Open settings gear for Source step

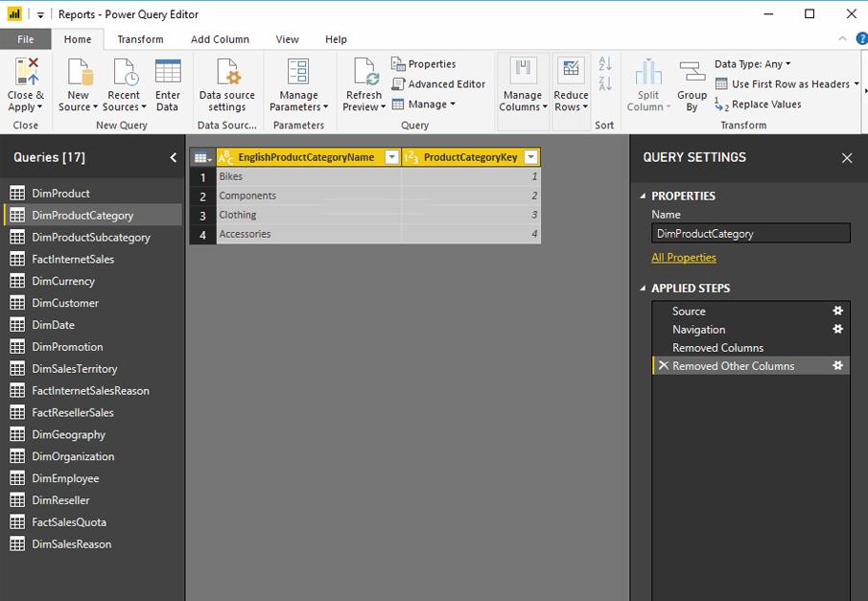click(837, 311)
